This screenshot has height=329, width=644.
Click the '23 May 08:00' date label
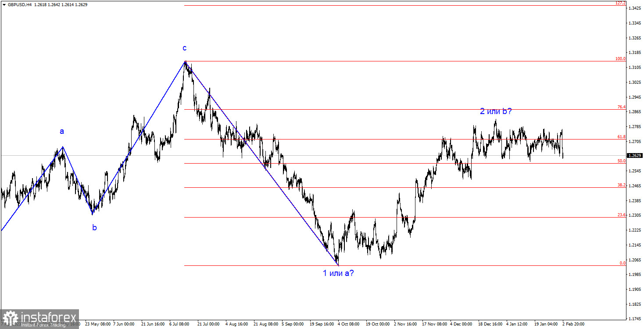click(98, 324)
